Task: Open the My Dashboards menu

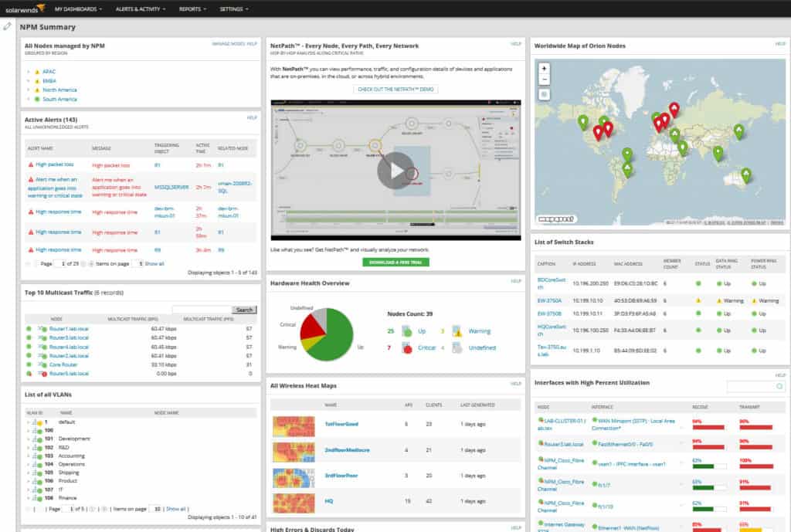Action: tap(78, 9)
